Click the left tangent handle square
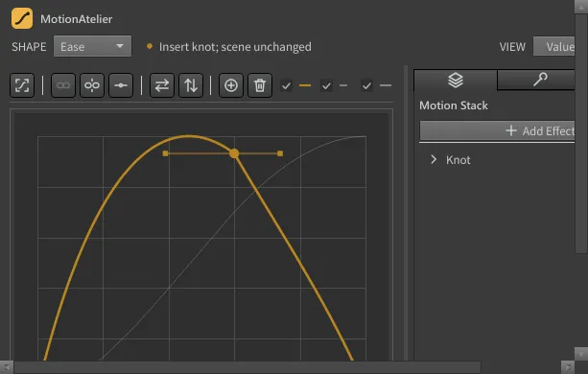 pyautogui.click(x=165, y=153)
